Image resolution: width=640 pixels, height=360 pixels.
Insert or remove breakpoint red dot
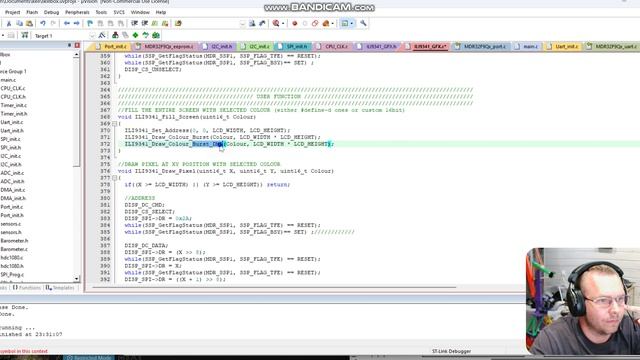pos(295,24)
